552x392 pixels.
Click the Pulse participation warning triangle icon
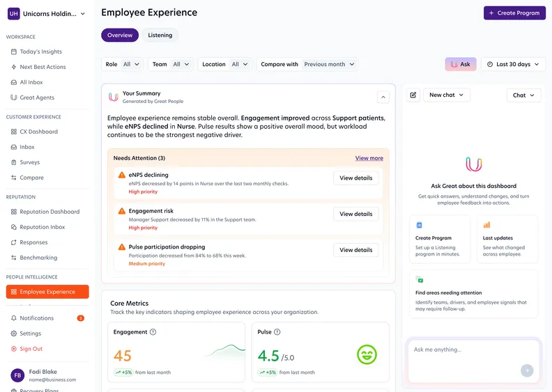click(122, 246)
